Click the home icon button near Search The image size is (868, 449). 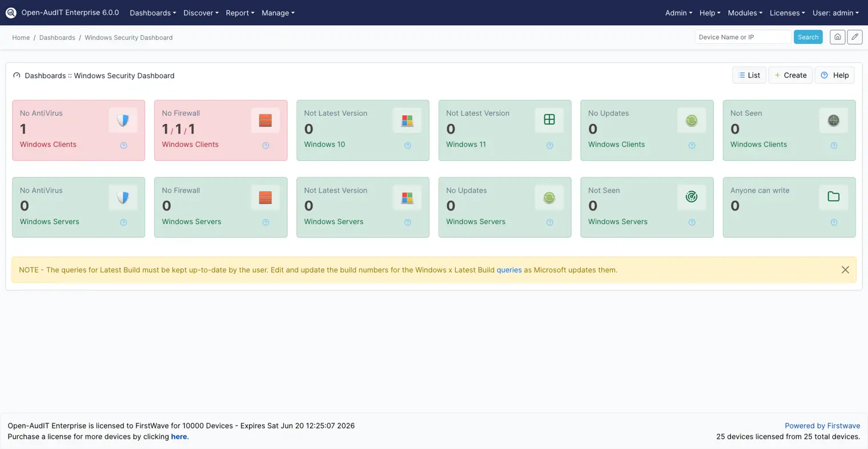837,37
